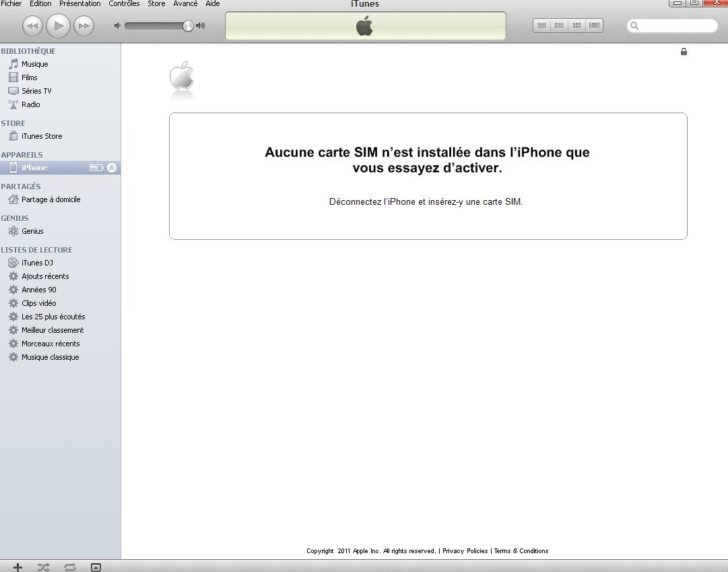The width and height of the screenshot is (728, 572).
Task: Click the phone icon beside iPhone
Action: 13,168
